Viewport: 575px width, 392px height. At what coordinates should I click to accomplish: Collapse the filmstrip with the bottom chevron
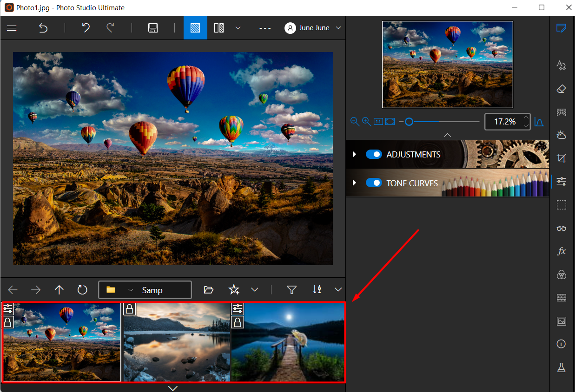pos(173,388)
